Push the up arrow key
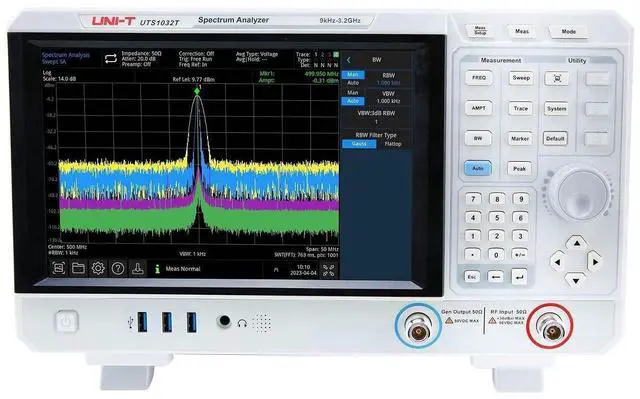The width and height of the screenshot is (640, 399). pos(576,244)
